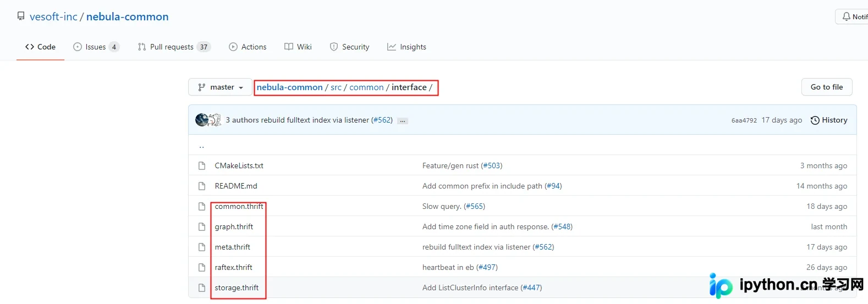868x304 pixels.
Task: Open commit message Slow query.
Action: coord(442,206)
